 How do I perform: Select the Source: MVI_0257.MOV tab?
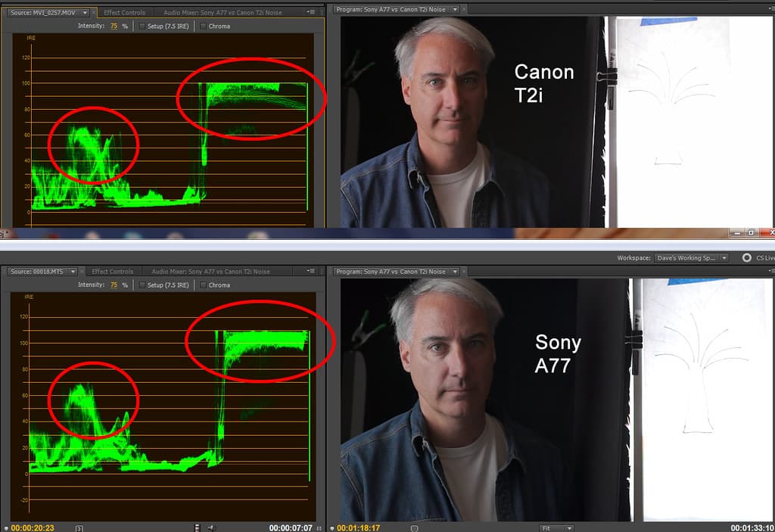point(43,12)
